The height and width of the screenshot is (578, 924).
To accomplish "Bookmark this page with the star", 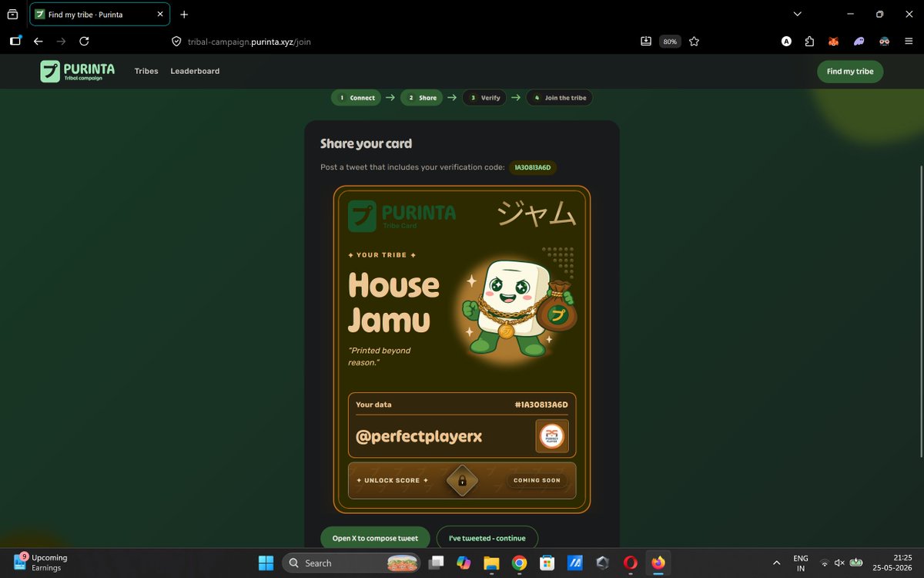I will click(x=694, y=42).
